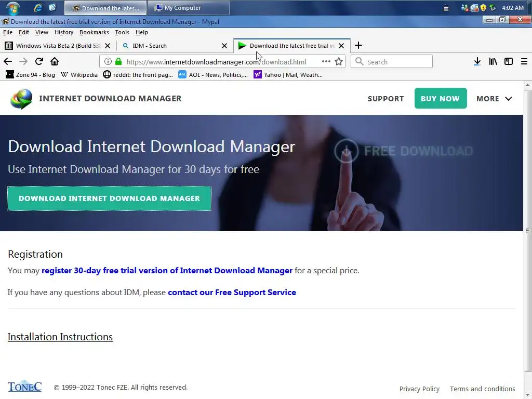Click the IDM globe logo

pyautogui.click(x=21, y=98)
